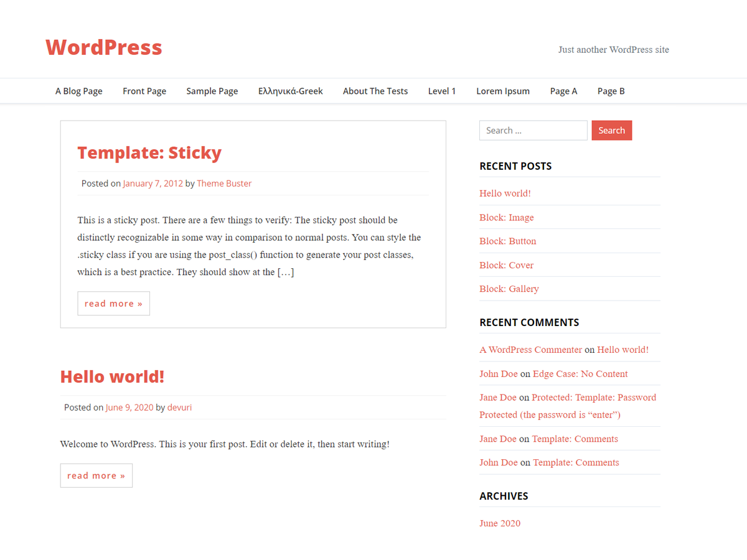The width and height of the screenshot is (747, 560).
Task: Open Block: Image from Recent Posts
Action: [x=506, y=217]
